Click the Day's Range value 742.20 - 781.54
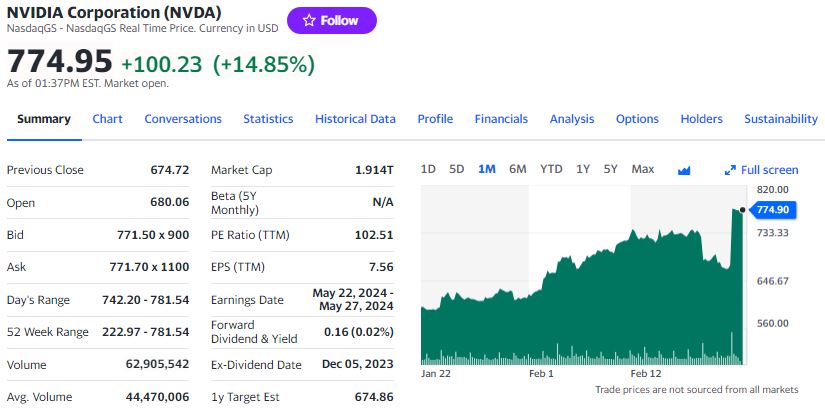The image size is (825, 409). 146,300
